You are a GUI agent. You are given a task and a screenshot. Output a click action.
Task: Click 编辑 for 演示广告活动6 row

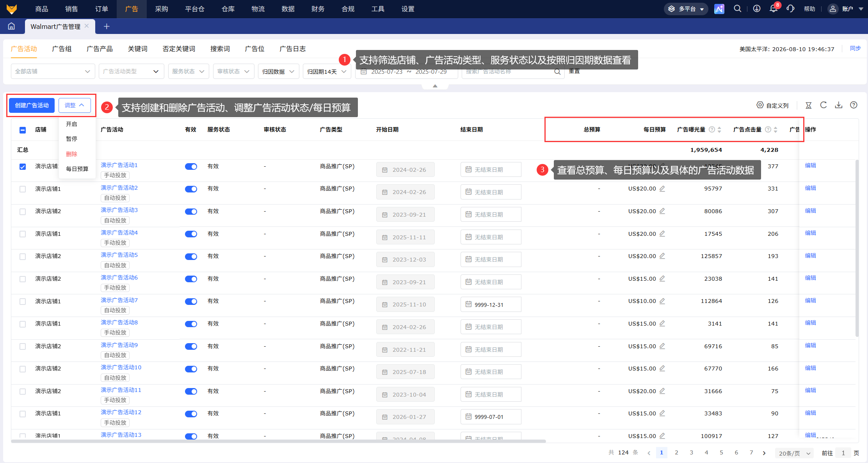pyautogui.click(x=810, y=278)
